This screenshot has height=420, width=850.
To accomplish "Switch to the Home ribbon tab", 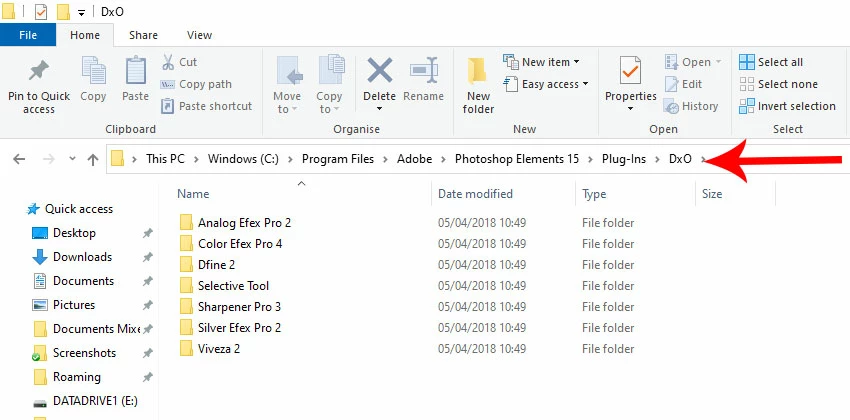I will tap(85, 35).
